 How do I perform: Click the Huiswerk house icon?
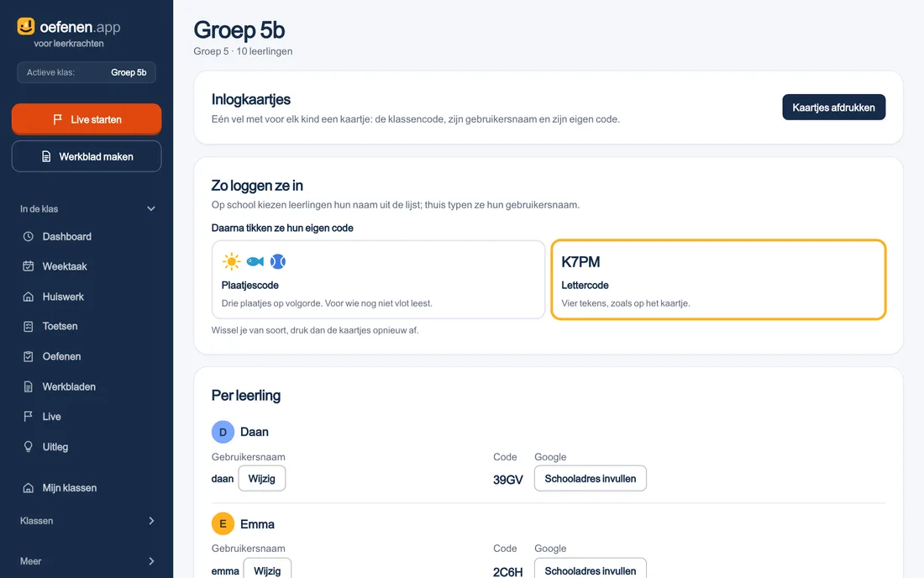(29, 297)
